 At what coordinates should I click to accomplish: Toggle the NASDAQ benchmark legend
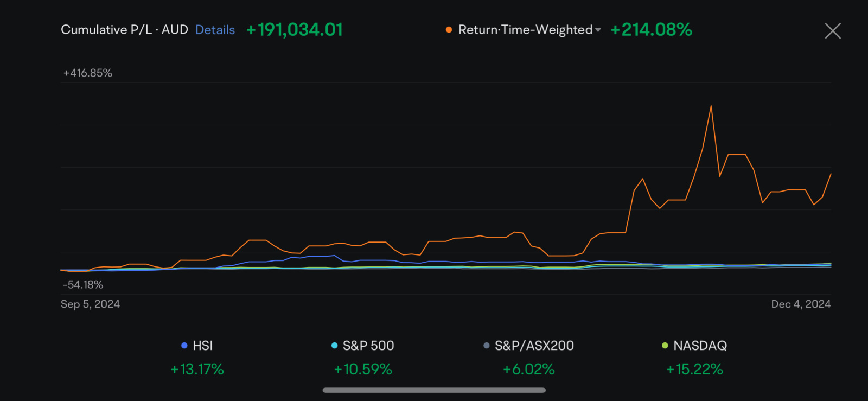[x=694, y=346]
